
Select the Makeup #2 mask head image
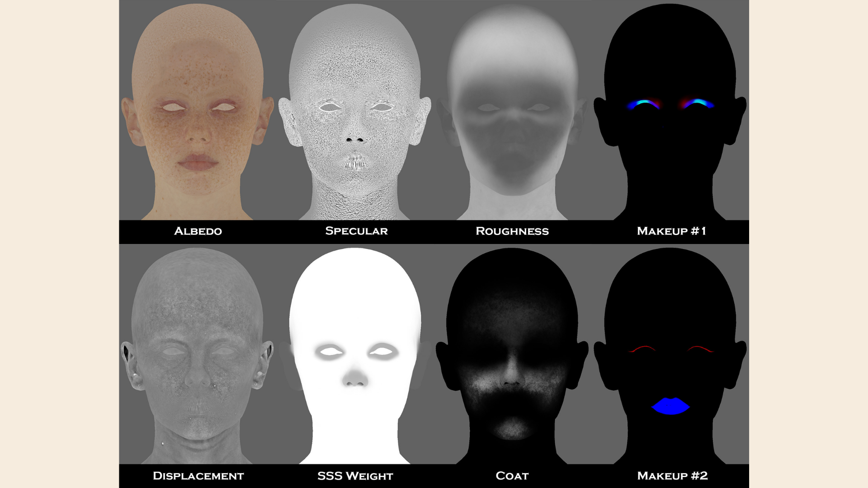coord(670,356)
